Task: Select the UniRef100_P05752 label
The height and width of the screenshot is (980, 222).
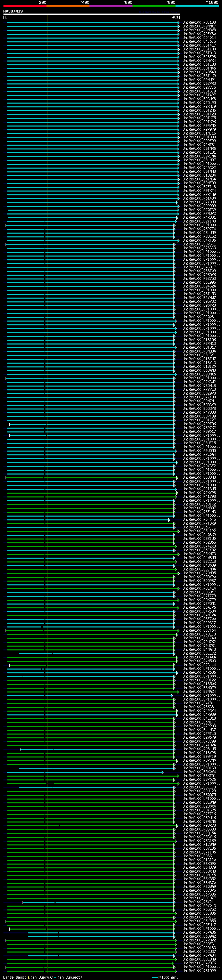Action: tap(199, 910)
